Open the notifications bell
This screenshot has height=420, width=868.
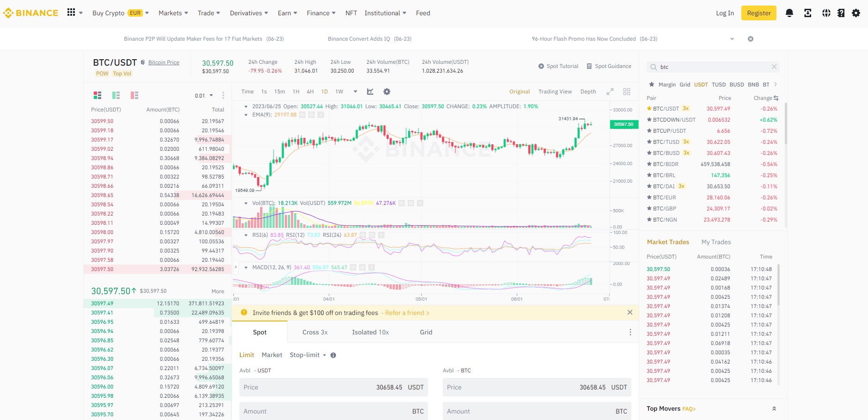point(789,13)
